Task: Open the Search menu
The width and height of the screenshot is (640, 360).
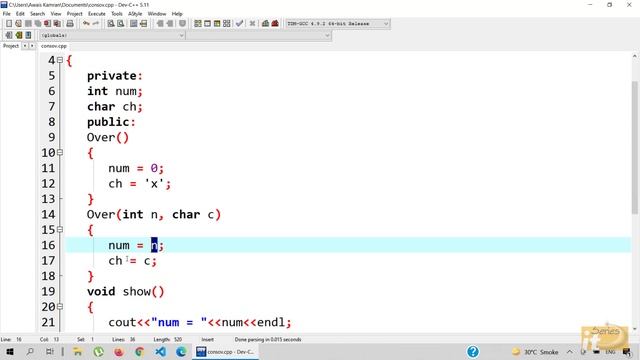Action: [x=37, y=14]
